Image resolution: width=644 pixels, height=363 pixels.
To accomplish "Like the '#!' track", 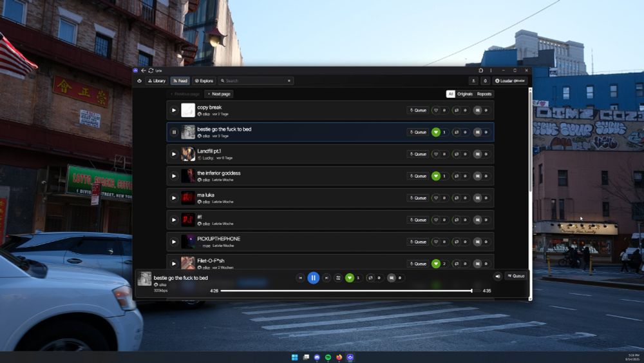I will click(x=436, y=220).
